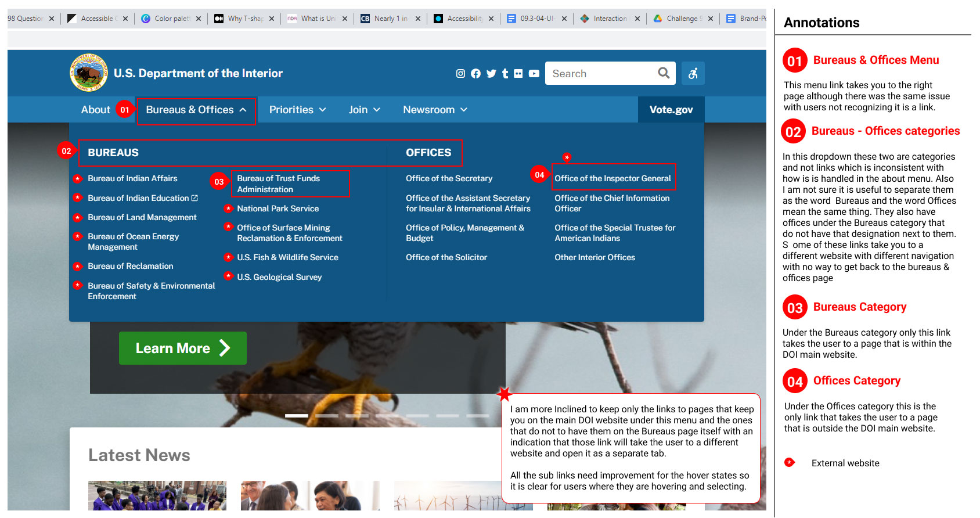
Task: Open Office of Special Trustee for American Indians
Action: tap(615, 233)
